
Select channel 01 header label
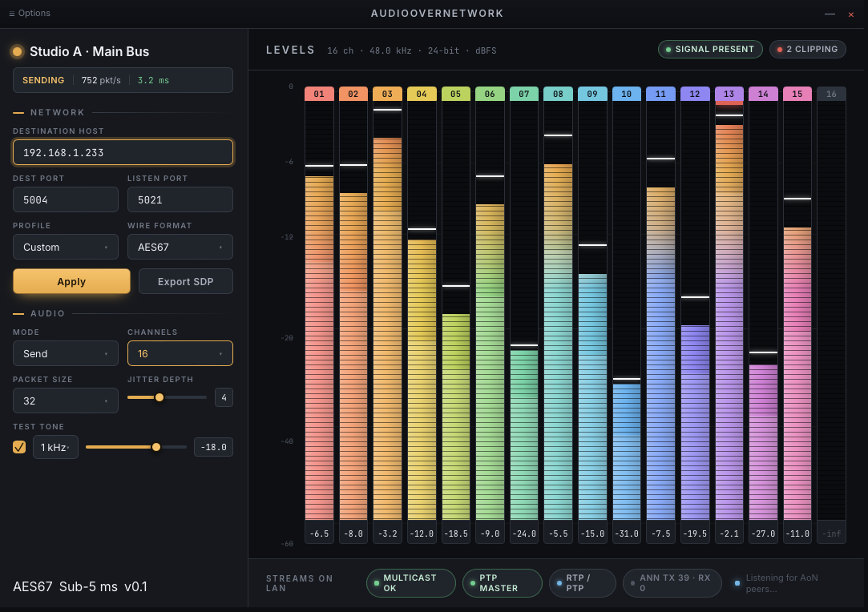(x=319, y=94)
